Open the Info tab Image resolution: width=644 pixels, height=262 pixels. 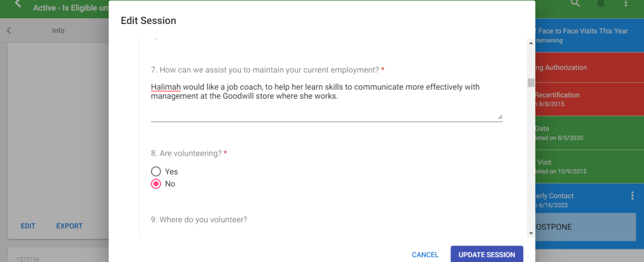click(58, 30)
